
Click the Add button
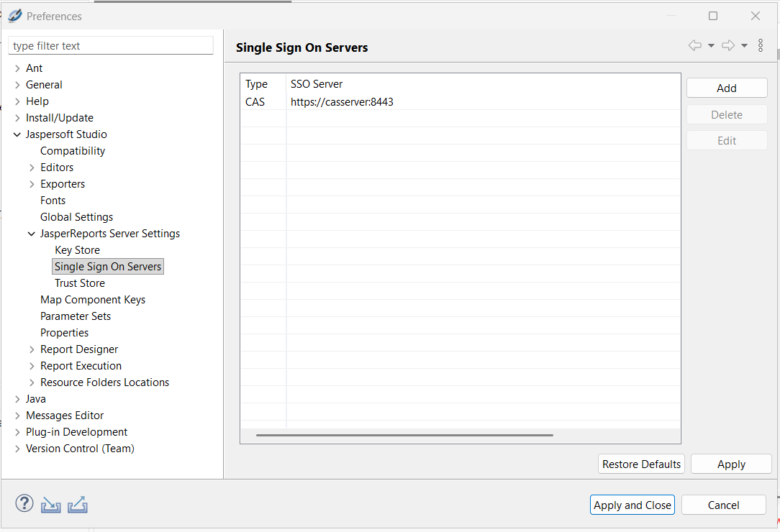pyautogui.click(x=727, y=88)
